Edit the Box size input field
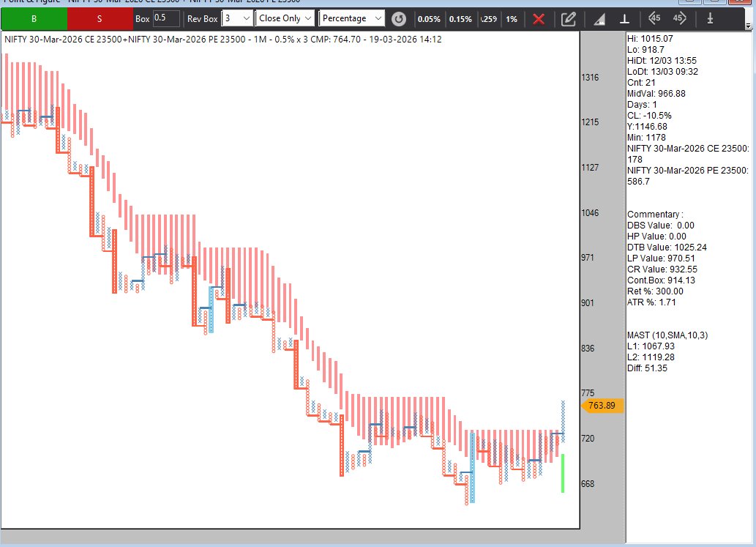Image resolution: width=756 pixels, height=547 pixels. pyautogui.click(x=166, y=18)
